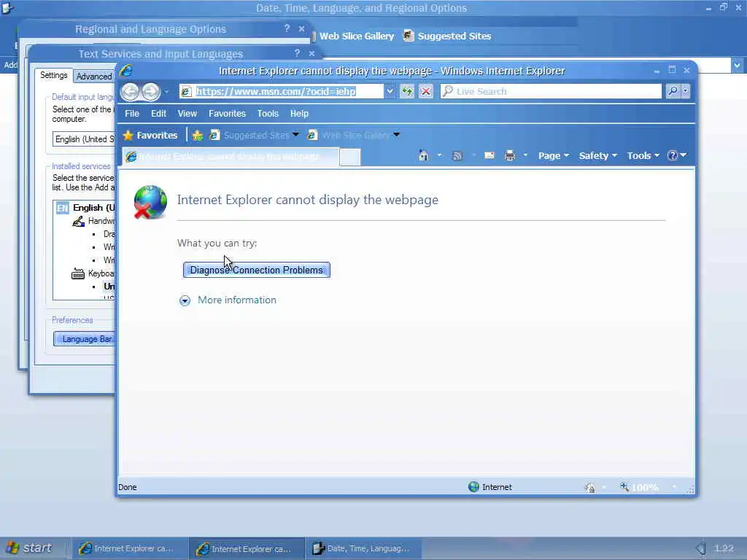This screenshot has width=747, height=560.
Task: Click the globe error icon on page
Action: (x=150, y=202)
